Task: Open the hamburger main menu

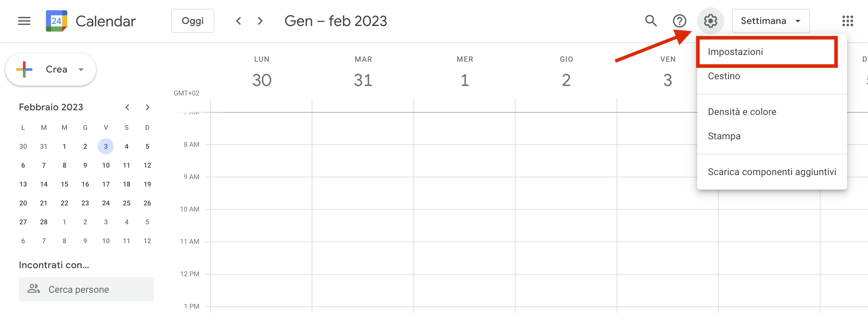Action: 24,21
